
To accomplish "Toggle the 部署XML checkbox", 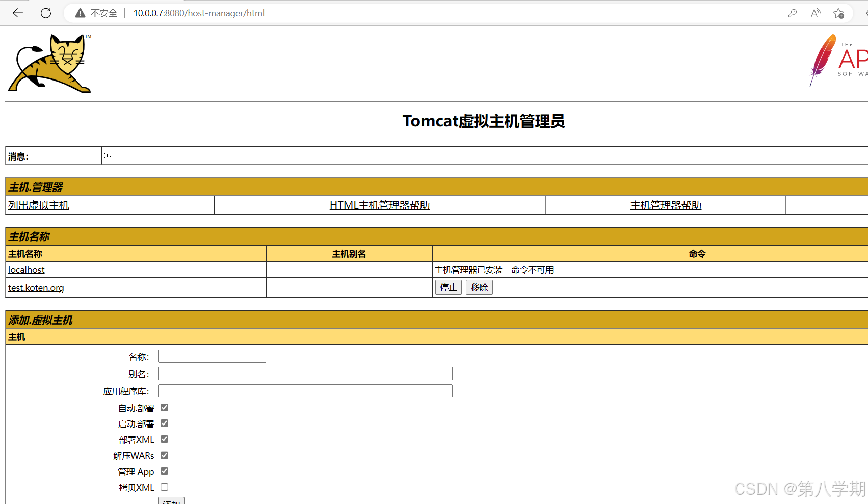I will tap(165, 439).
